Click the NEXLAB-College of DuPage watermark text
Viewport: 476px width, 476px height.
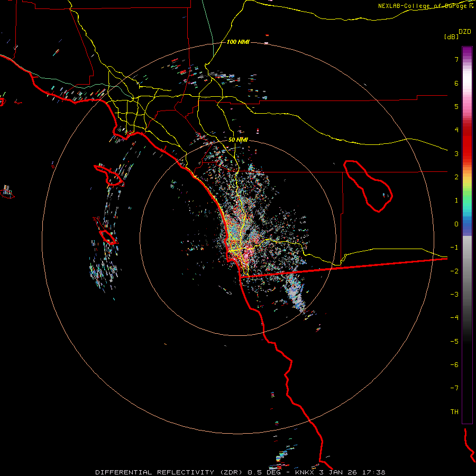(x=426, y=6)
